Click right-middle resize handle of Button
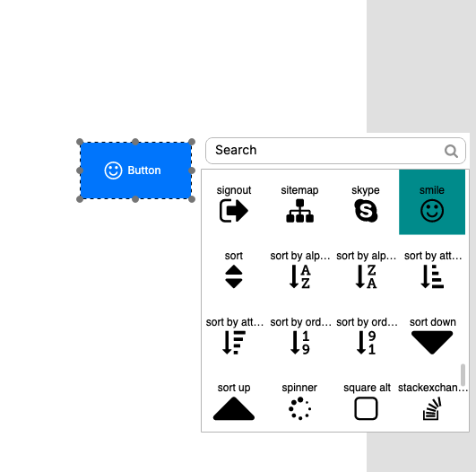This screenshot has width=476, height=472. tap(192, 170)
